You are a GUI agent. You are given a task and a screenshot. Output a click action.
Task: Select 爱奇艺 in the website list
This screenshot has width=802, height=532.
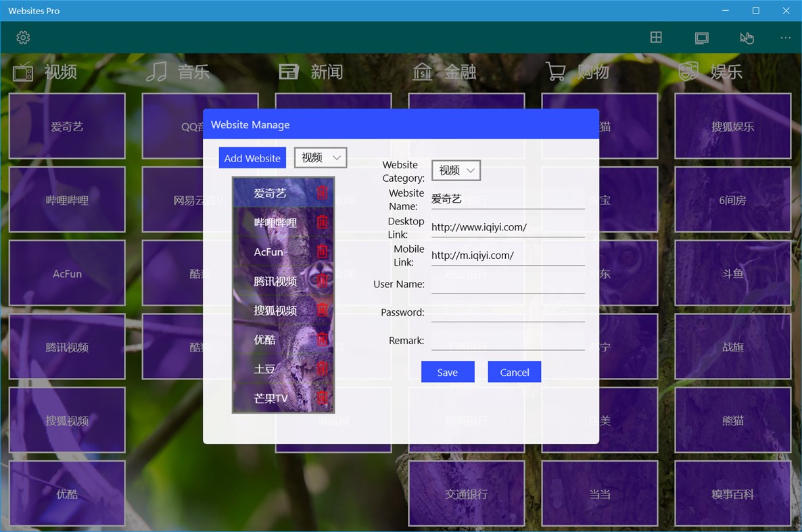click(x=283, y=193)
